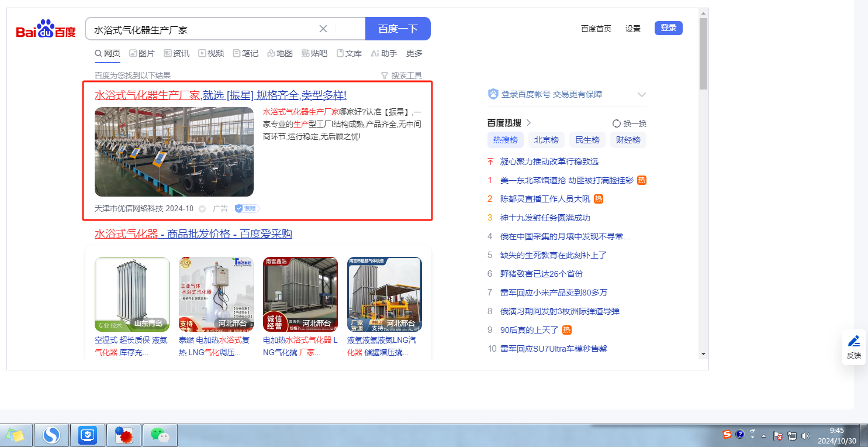
Task: Switch to the 文库 tab
Action: pos(349,53)
